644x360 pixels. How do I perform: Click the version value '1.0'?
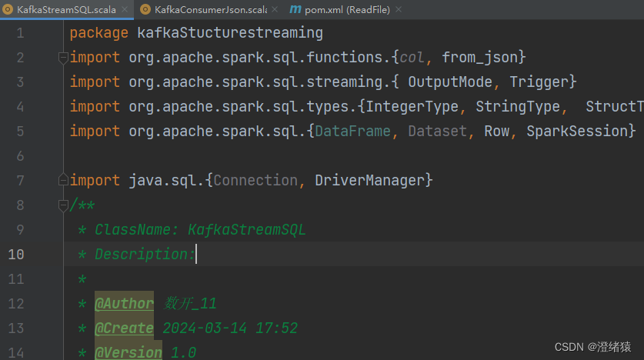click(183, 352)
